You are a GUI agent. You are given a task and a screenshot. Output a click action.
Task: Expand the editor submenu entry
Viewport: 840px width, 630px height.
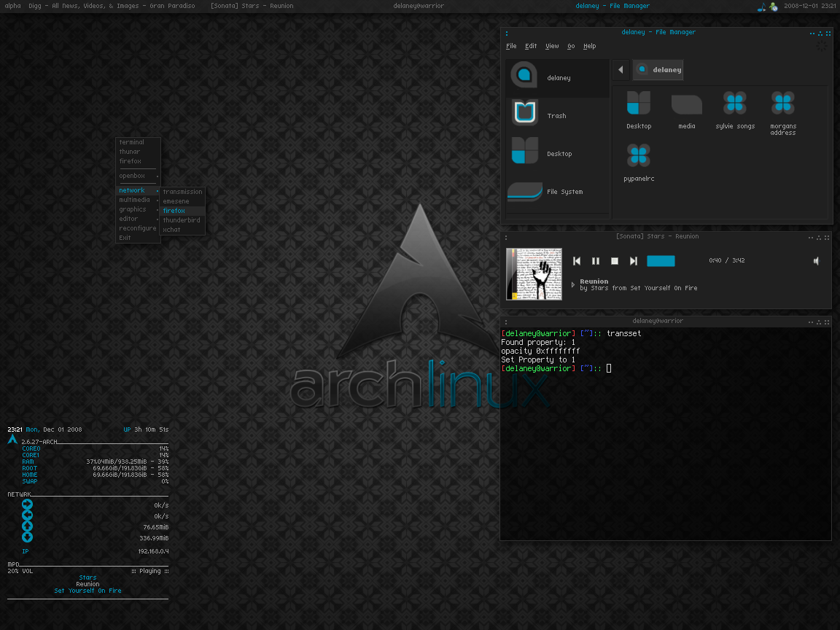(x=139, y=219)
